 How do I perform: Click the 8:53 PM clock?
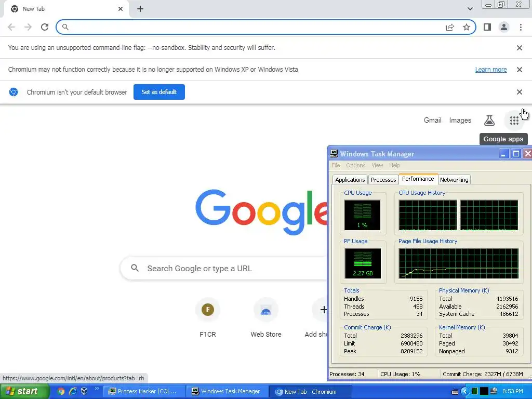point(512,392)
